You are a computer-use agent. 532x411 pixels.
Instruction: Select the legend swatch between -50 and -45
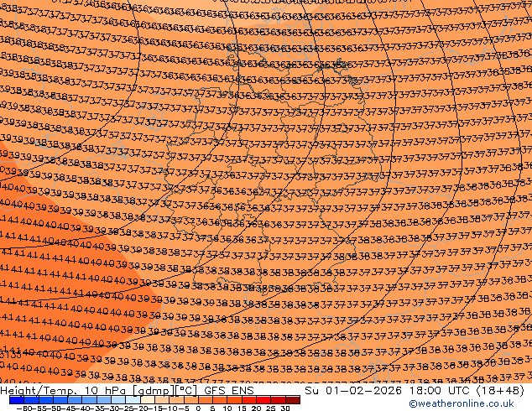pyautogui.click(x=60, y=400)
